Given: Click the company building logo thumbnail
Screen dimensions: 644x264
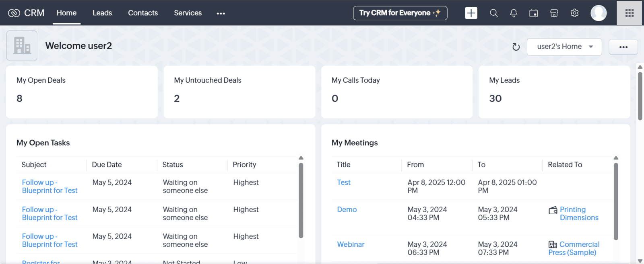Looking at the screenshot, I should pyautogui.click(x=22, y=45).
